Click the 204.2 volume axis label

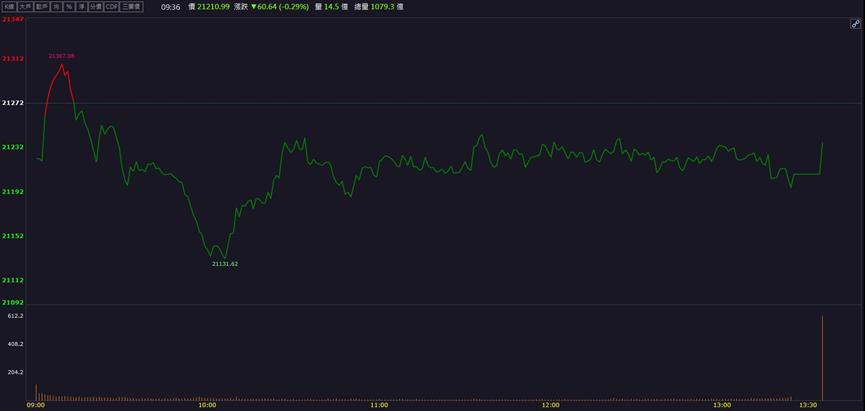click(15, 372)
